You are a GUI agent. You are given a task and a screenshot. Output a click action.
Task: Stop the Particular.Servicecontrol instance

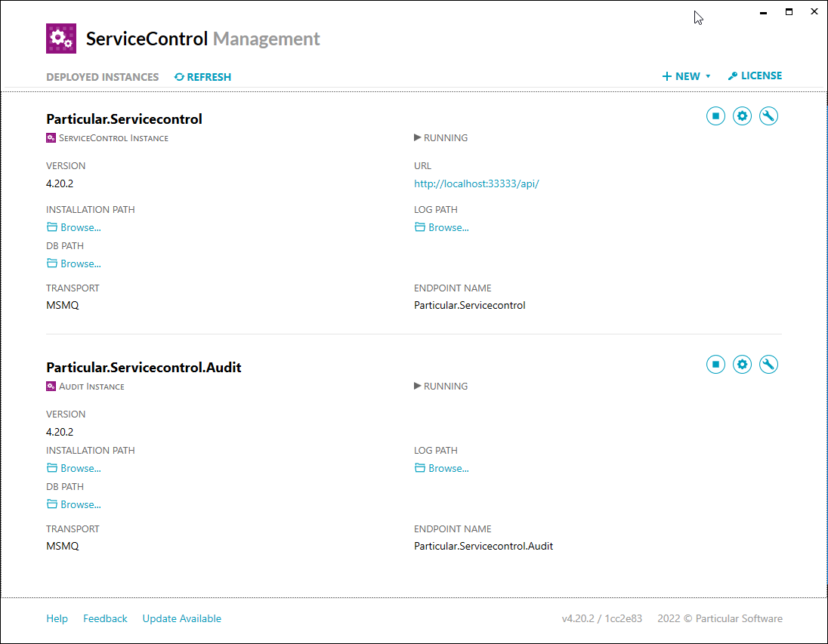(715, 116)
